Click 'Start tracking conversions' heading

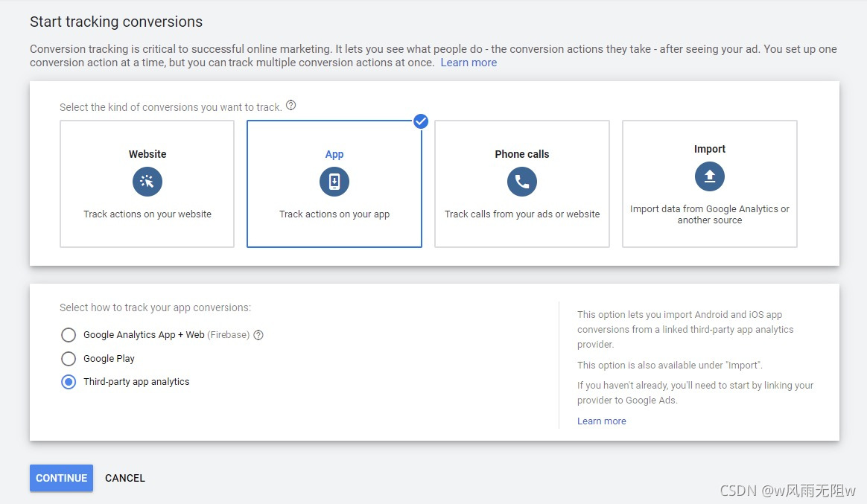[116, 22]
